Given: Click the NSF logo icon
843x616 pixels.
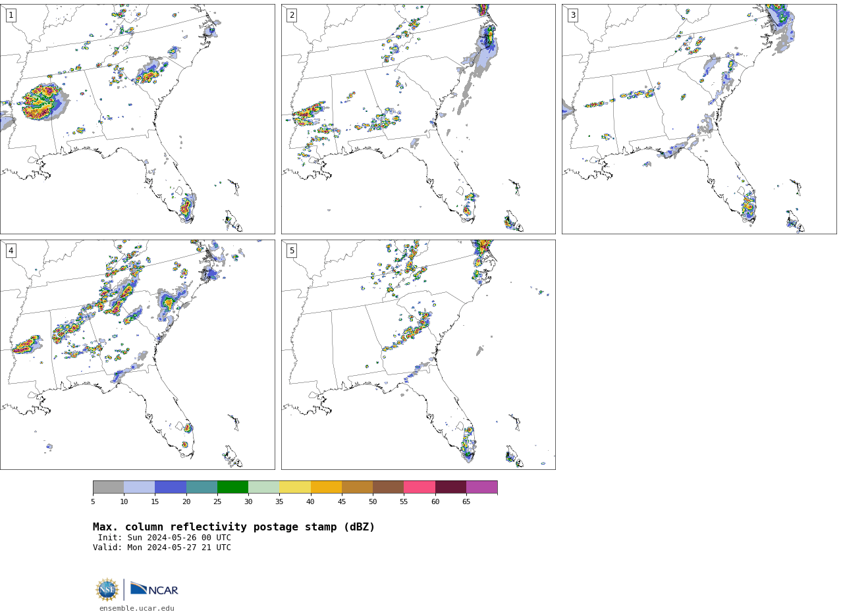Looking at the screenshot, I should point(107,590).
